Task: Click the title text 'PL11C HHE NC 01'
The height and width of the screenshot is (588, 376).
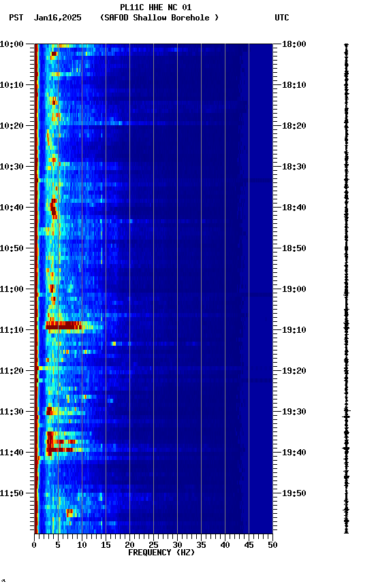Action: [x=156, y=7]
